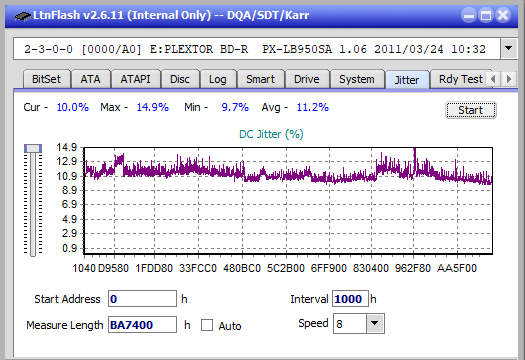This screenshot has height=360, width=525.
Task: Click the Measure Length field
Action: coord(142,325)
